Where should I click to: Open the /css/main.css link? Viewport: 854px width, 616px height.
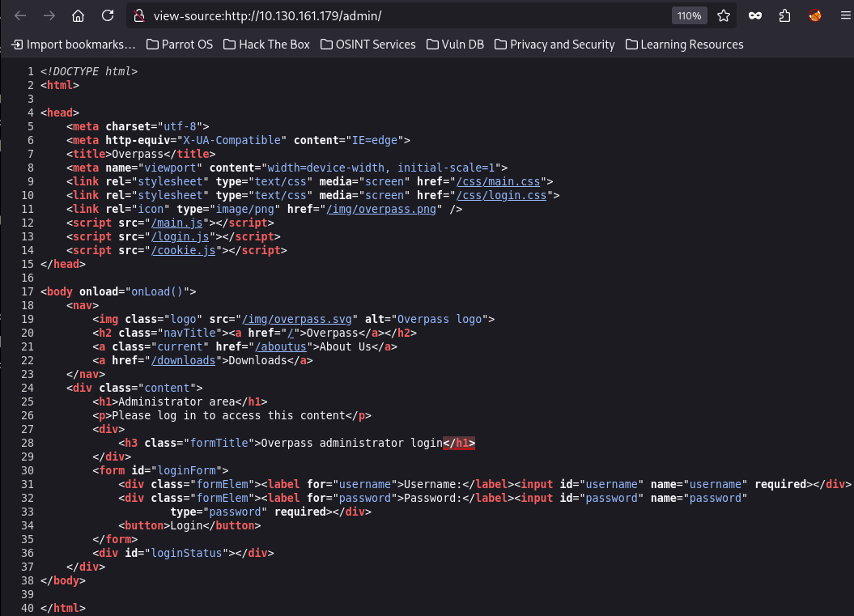pyautogui.click(x=498, y=181)
